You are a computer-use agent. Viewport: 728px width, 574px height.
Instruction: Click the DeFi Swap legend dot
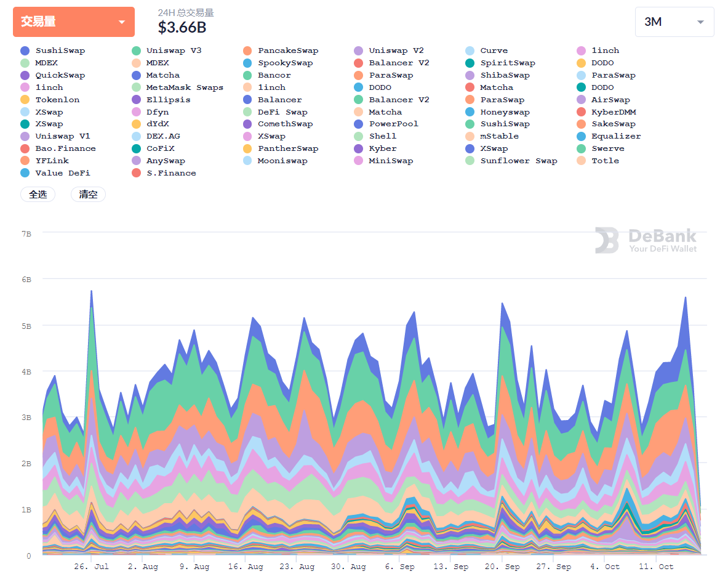pos(247,112)
